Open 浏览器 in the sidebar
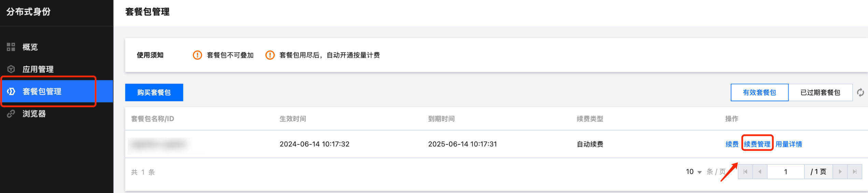 click(x=34, y=114)
